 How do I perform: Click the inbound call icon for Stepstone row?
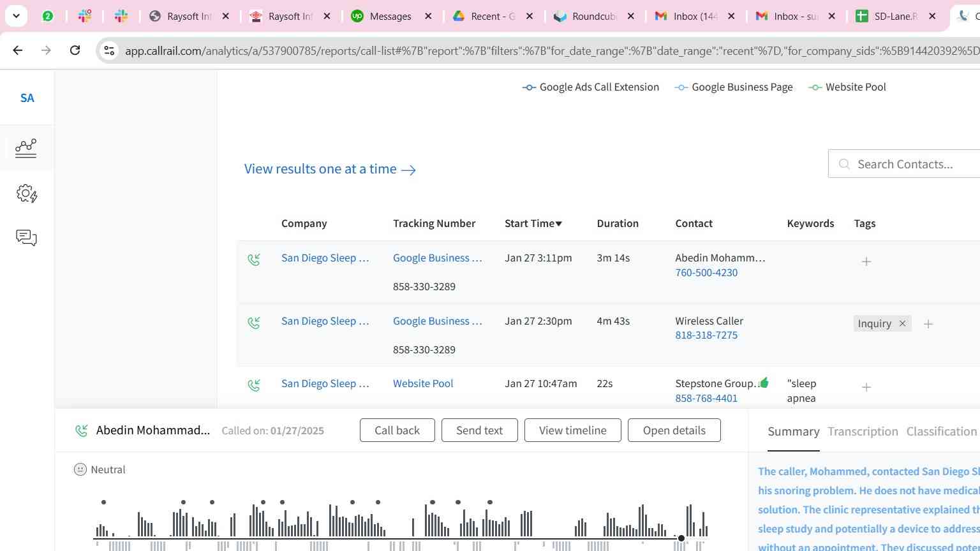(254, 385)
